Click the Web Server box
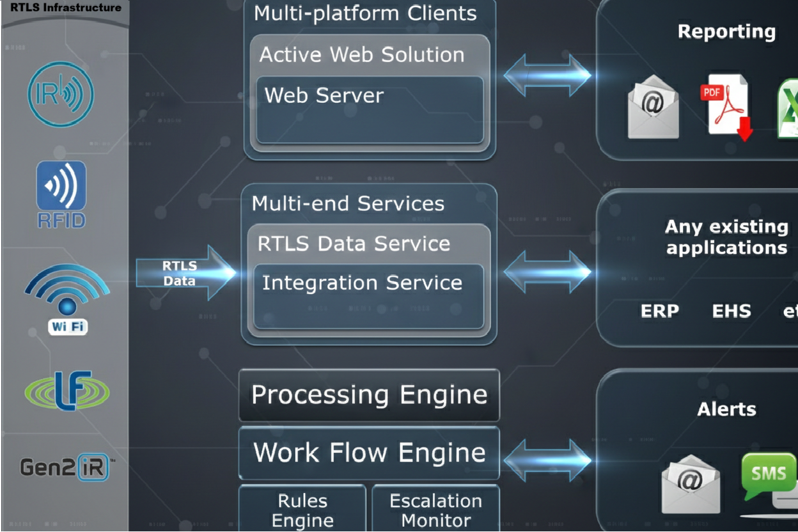798x532 pixels. [370, 110]
